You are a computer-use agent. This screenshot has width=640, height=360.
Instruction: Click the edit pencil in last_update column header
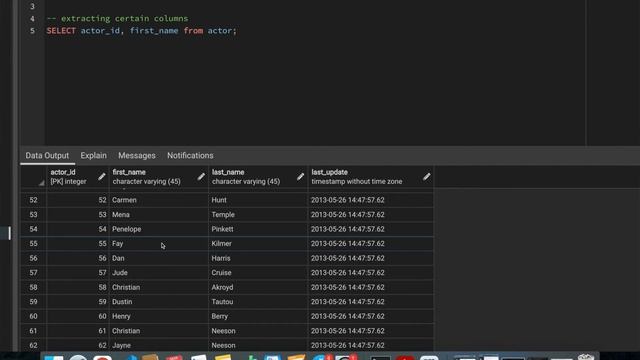(427, 176)
